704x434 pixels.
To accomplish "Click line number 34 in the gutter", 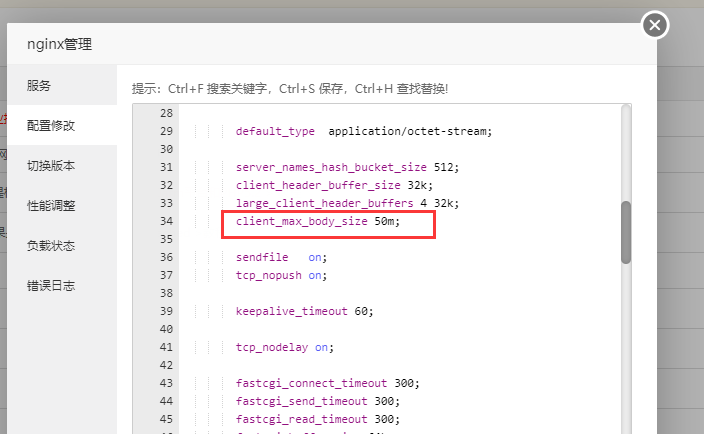I will pyautogui.click(x=167, y=221).
